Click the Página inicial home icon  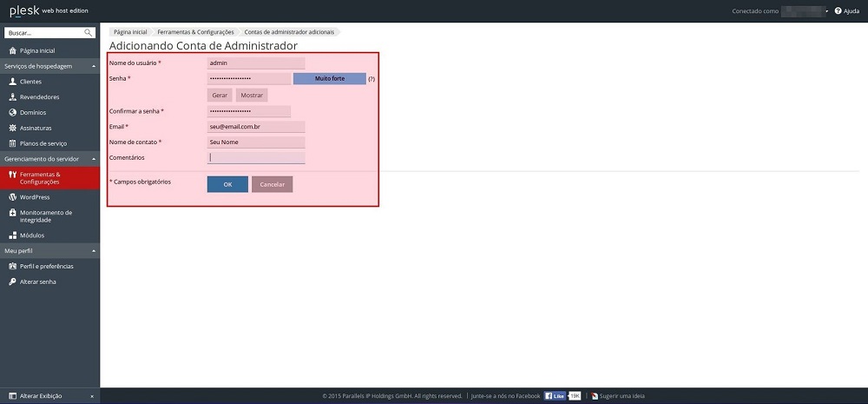point(12,50)
